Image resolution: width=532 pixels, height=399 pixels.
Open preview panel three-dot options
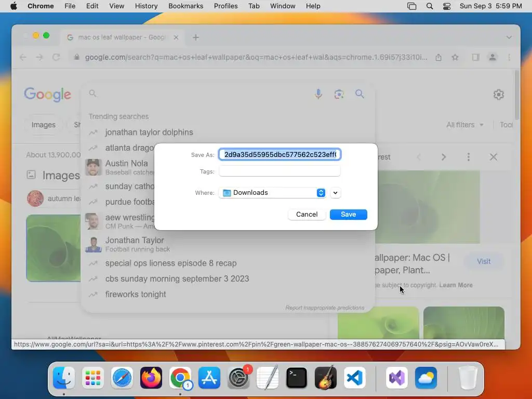coord(468,157)
